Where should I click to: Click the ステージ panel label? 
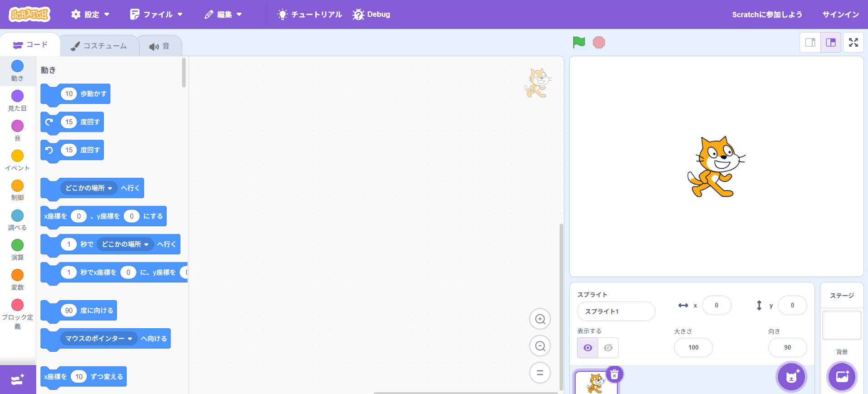tap(842, 296)
